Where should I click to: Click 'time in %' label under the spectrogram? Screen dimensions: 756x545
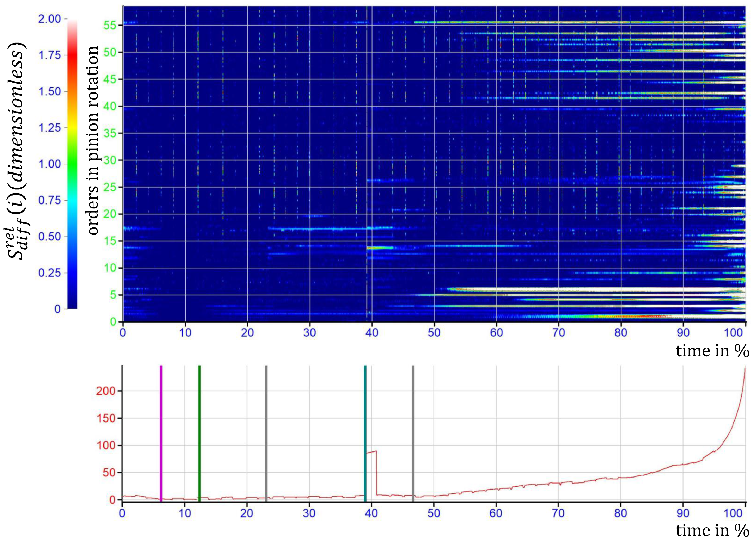712,351
